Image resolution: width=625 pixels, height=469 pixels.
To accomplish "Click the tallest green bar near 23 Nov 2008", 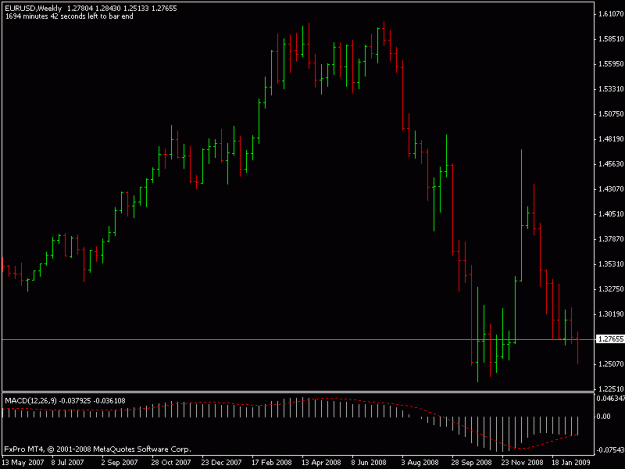I will click(522, 215).
